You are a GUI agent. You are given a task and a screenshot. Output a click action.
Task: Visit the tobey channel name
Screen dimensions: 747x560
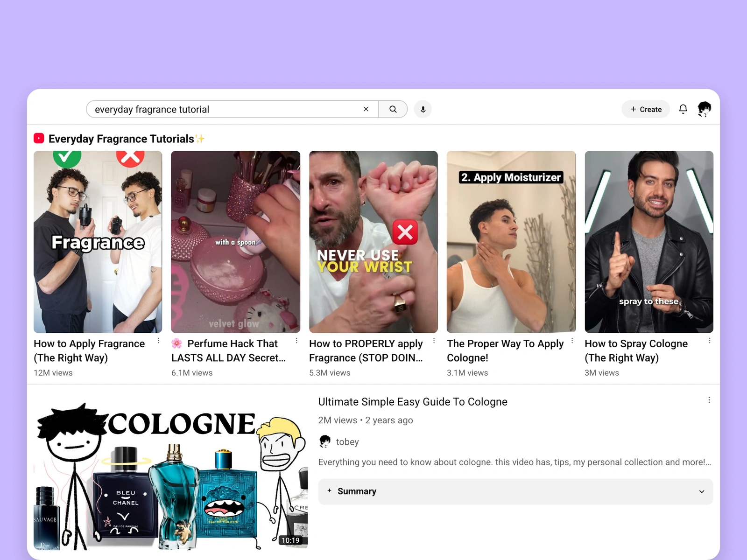tap(347, 442)
